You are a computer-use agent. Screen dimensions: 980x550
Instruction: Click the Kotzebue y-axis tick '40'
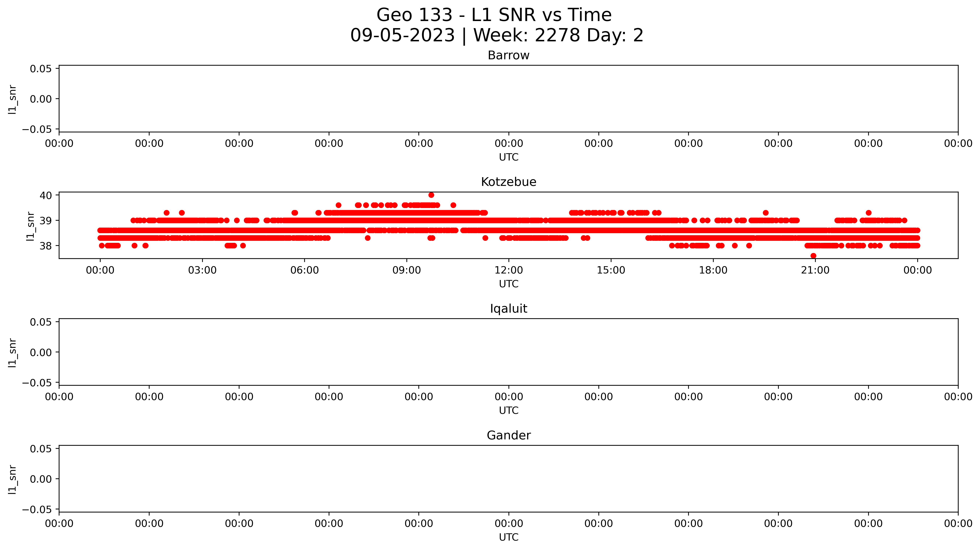pyautogui.click(x=46, y=196)
